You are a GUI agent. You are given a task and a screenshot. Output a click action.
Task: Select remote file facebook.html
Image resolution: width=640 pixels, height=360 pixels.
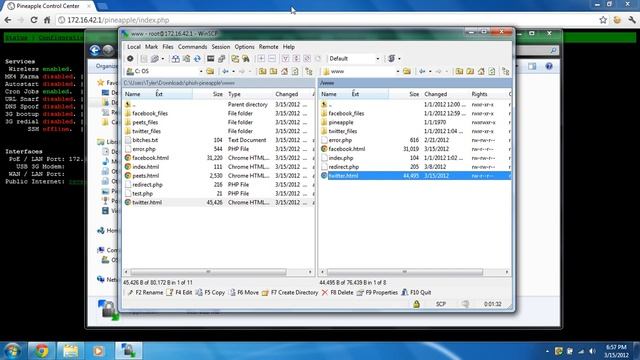click(x=347, y=149)
